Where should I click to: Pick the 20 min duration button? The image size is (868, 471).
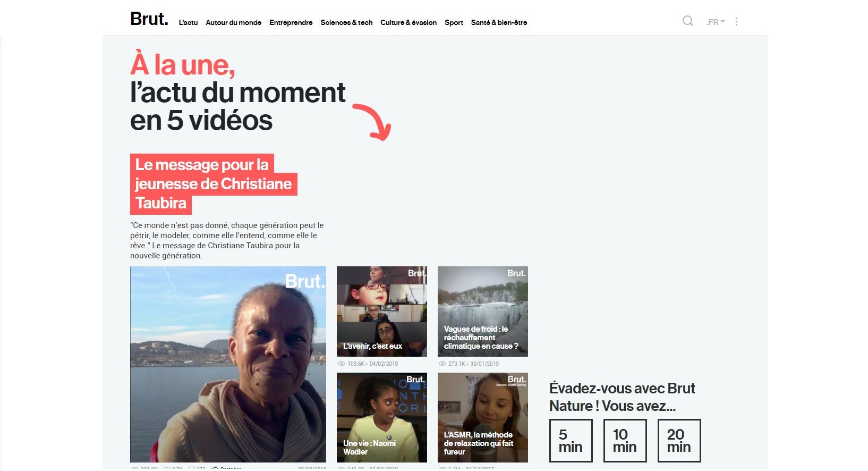679,441
